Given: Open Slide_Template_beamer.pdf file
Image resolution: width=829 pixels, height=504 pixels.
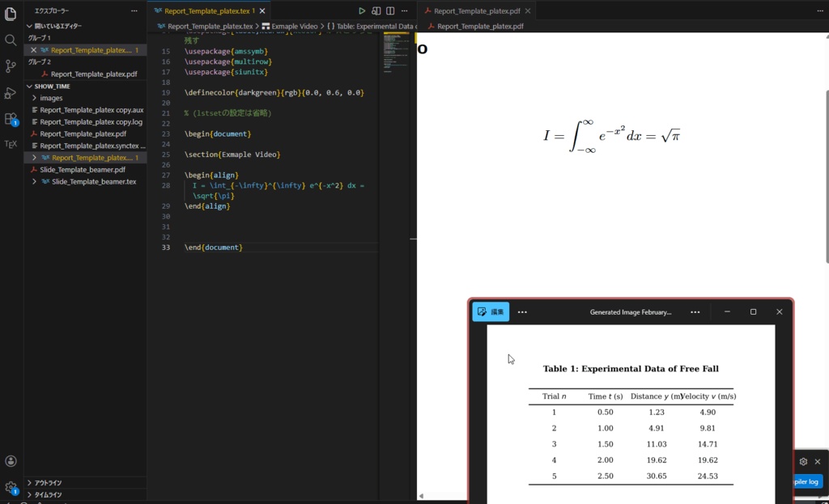Looking at the screenshot, I should coord(83,170).
